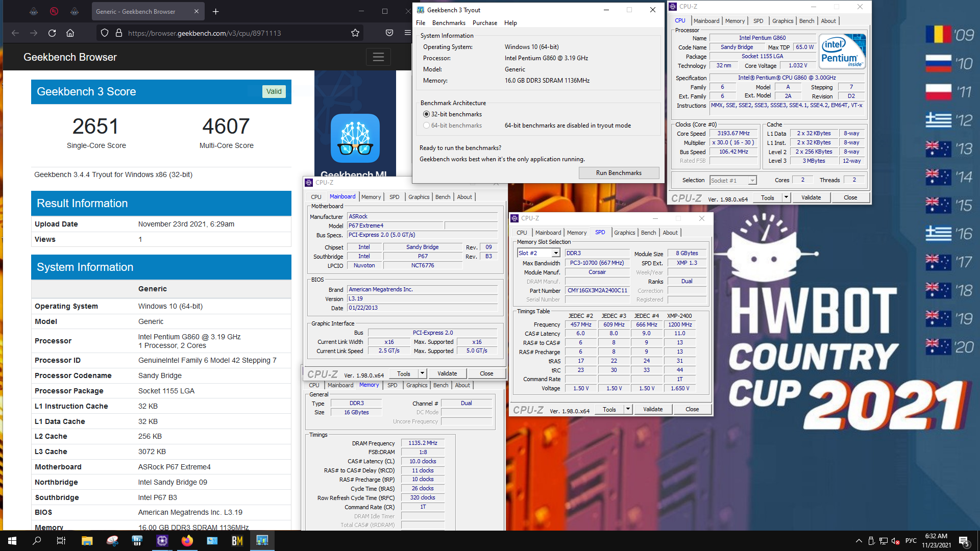Open the Geekbench Browser hamburger menu
The image size is (980, 551).
[x=378, y=57]
